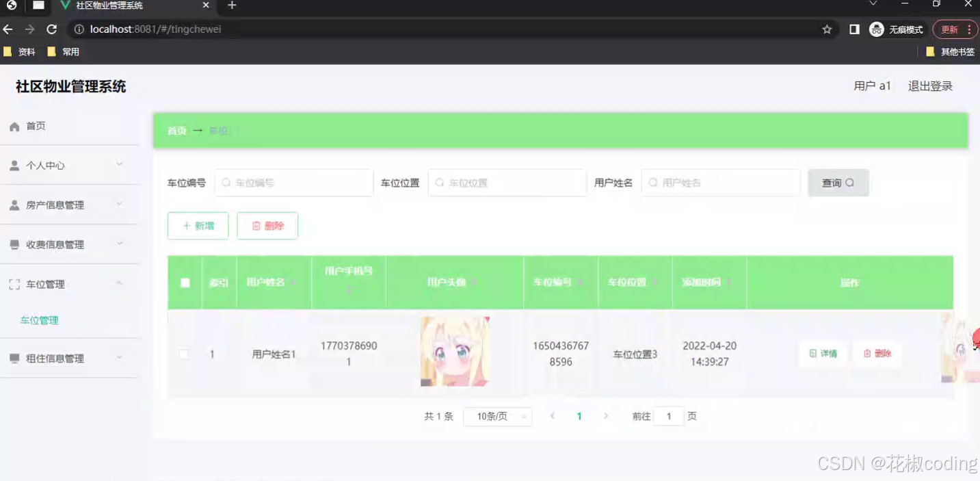Expand the 收费信息管理 menu chevron
This screenshot has height=481, width=980.
click(120, 244)
